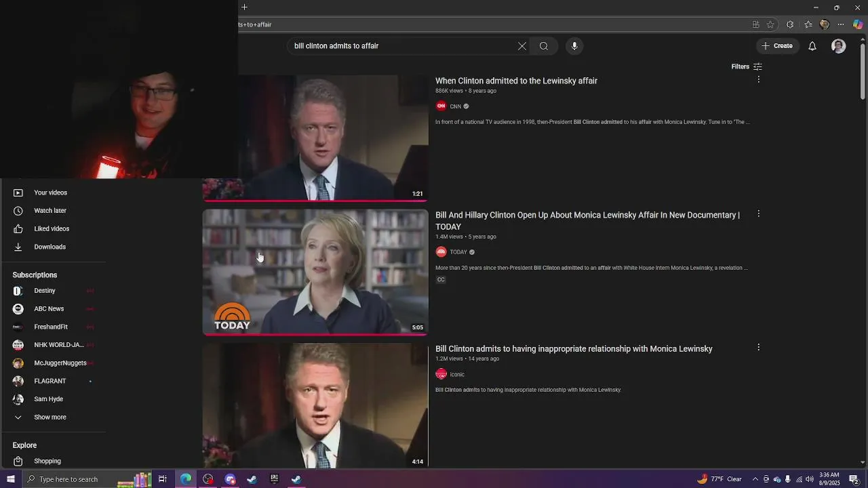Screen dimensions: 868x488
Task: Open the Windows notification center icon
Action: 854,479
